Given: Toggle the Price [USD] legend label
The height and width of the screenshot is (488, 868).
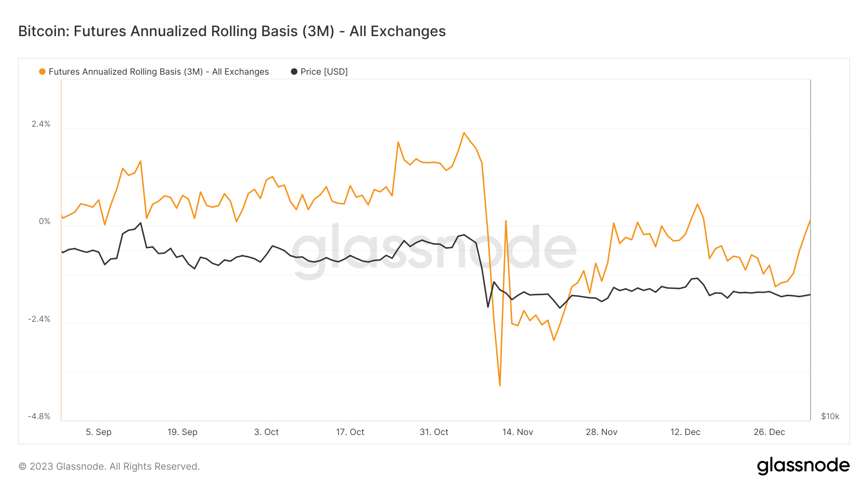Looking at the screenshot, I should point(324,72).
